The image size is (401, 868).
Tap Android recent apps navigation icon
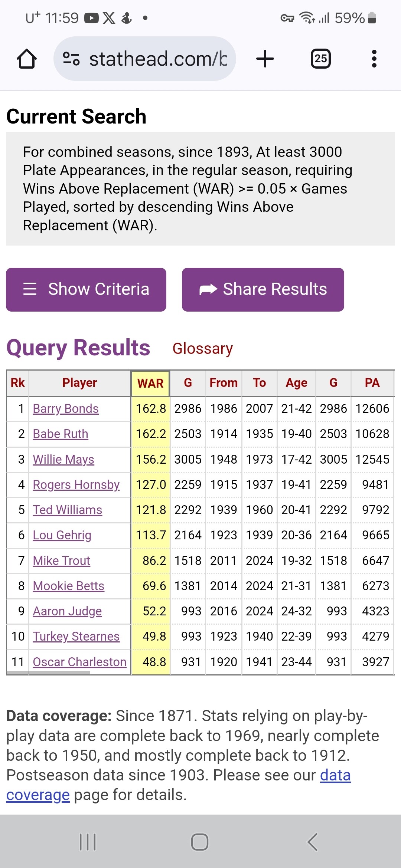[88, 842]
